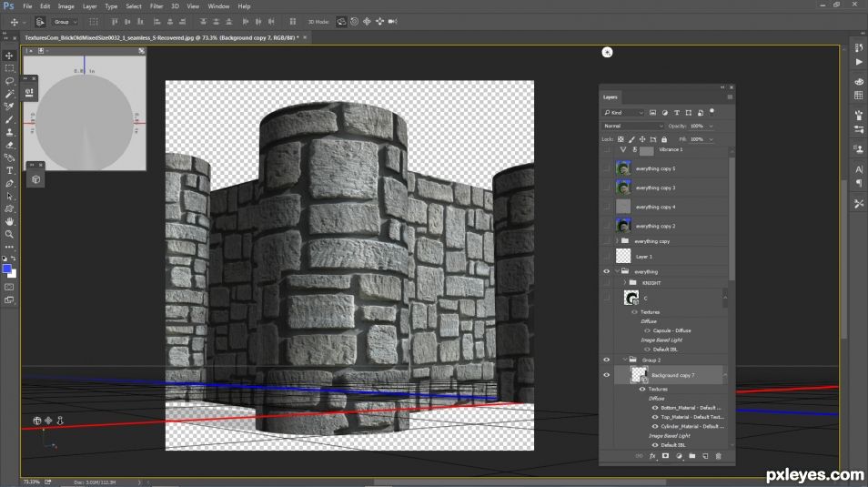Create a new group folder
The height and width of the screenshot is (487, 868).
(692, 456)
